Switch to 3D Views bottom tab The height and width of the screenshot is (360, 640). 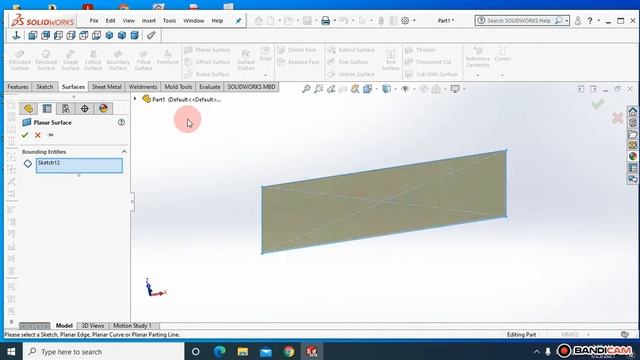93,326
